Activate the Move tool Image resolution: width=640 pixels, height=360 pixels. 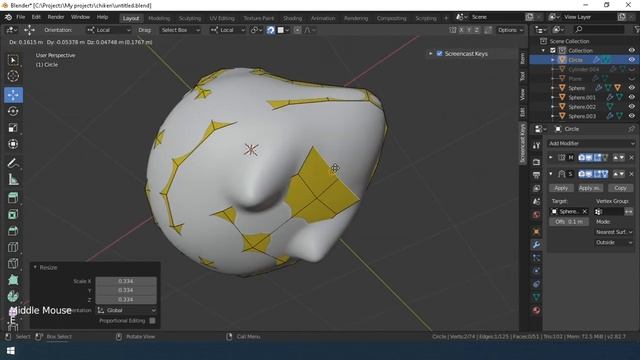[13, 95]
